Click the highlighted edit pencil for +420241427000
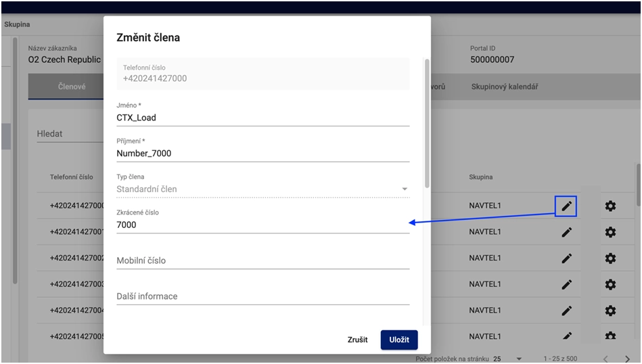The image size is (642, 364). (x=566, y=206)
